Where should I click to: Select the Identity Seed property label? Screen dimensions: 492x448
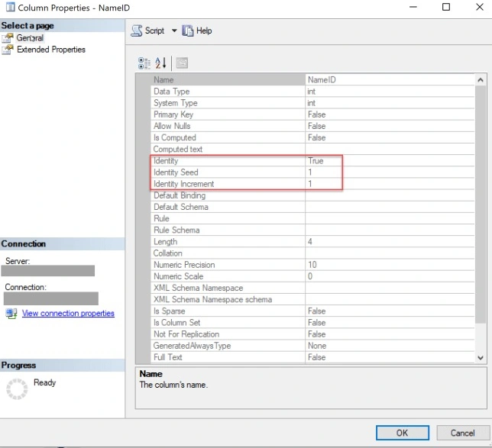pos(176,172)
